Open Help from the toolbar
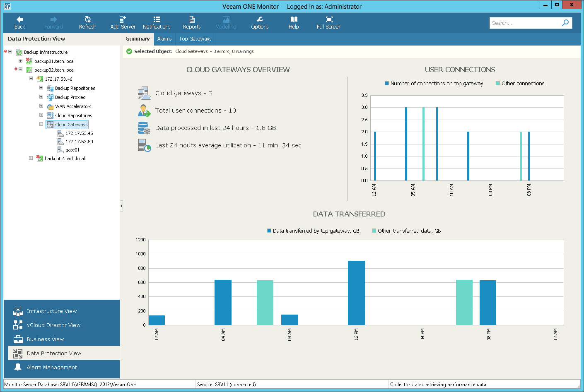Screen dimensions: 584x392 [294, 23]
